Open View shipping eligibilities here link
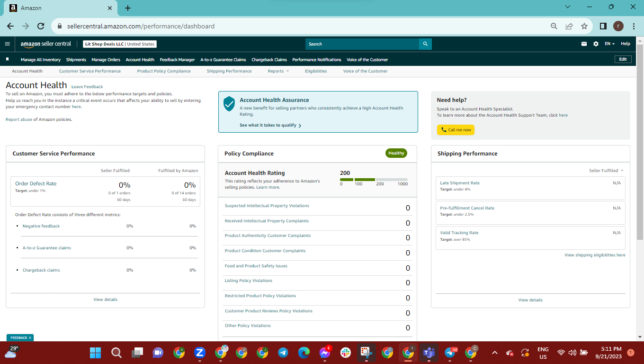Screen dimensions: 644x364 595,255
